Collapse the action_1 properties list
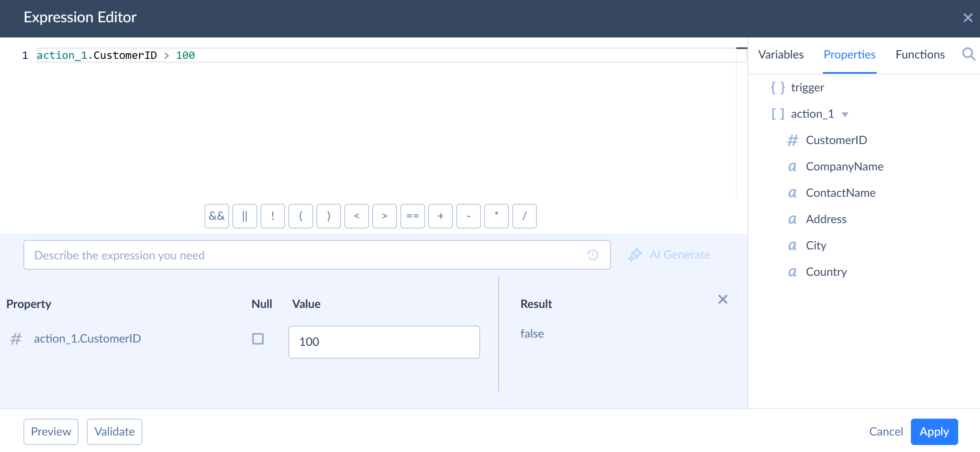 tap(845, 114)
